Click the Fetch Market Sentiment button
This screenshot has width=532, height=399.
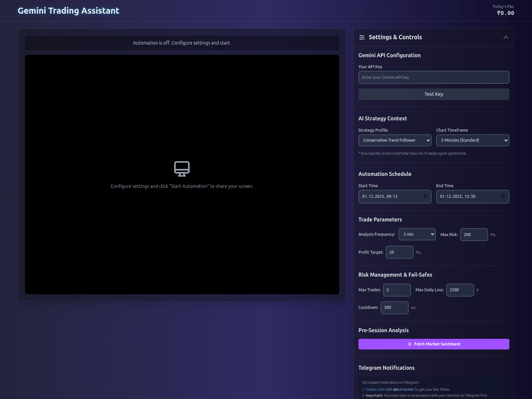[434, 344]
